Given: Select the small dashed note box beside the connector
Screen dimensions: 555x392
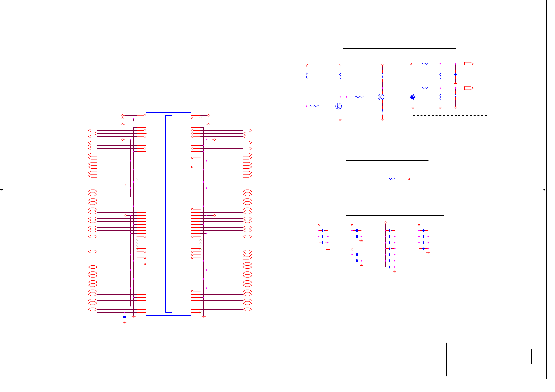Looking at the screenshot, I should tap(254, 106).
